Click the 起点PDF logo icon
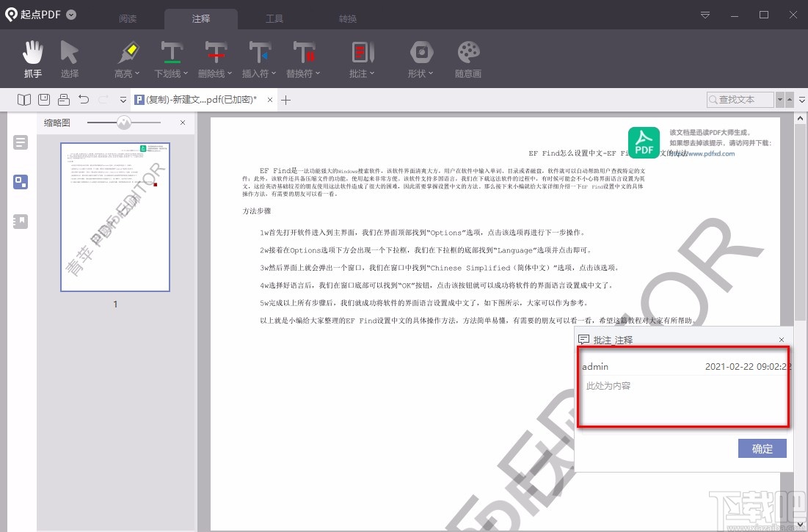This screenshot has width=808, height=532. pos(11,15)
